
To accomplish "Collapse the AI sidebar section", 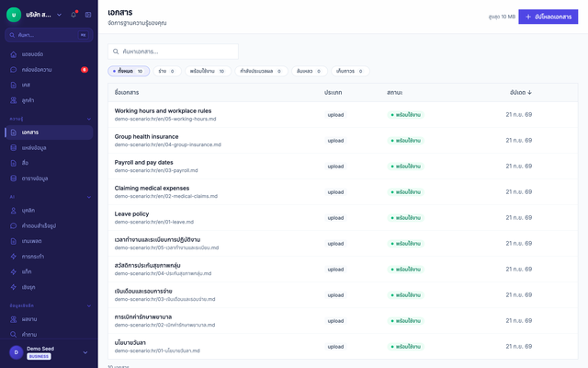I will pyautogui.click(x=89, y=197).
